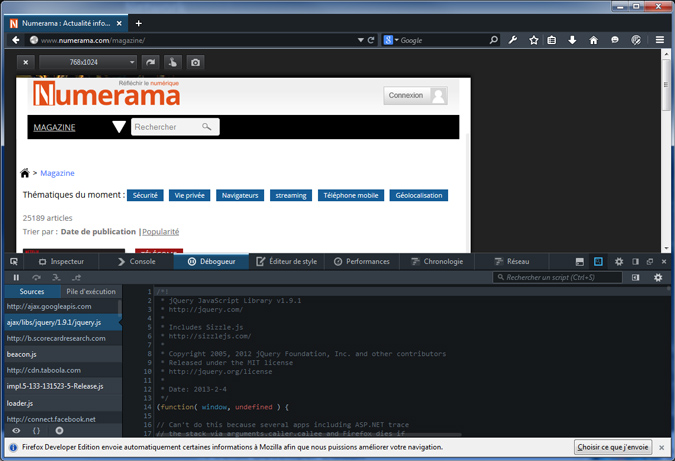Click the Rechercher un script search field
Image resolution: width=675 pixels, height=461 pixels.
(558, 277)
